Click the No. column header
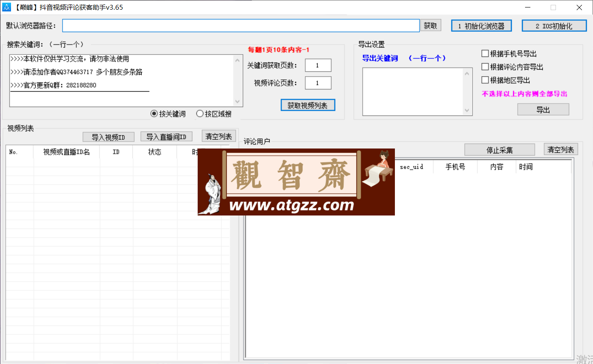 pyautogui.click(x=20, y=152)
